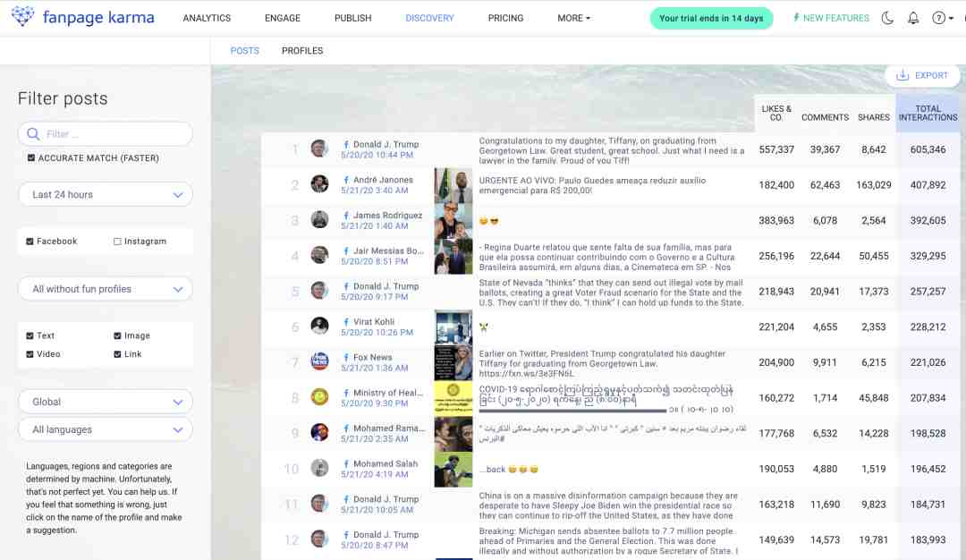Open the help question mark menu
Image resolution: width=966 pixels, height=560 pixels.
coord(943,18)
